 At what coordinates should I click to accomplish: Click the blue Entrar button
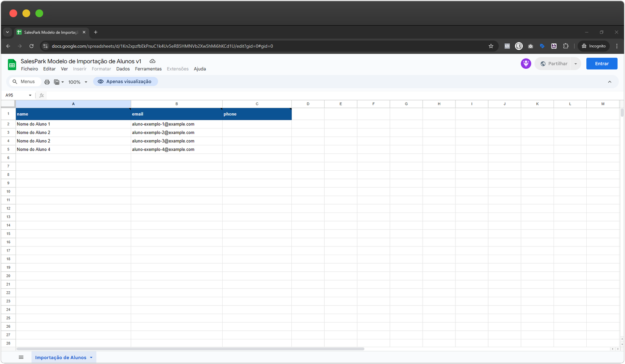pos(602,64)
